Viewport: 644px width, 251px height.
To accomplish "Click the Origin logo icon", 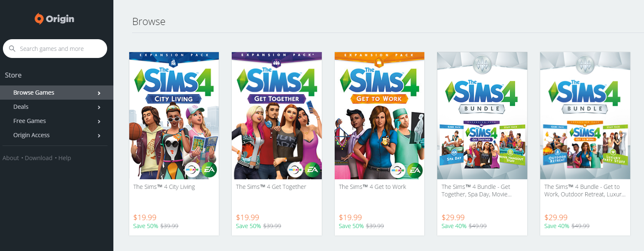I will (39, 19).
